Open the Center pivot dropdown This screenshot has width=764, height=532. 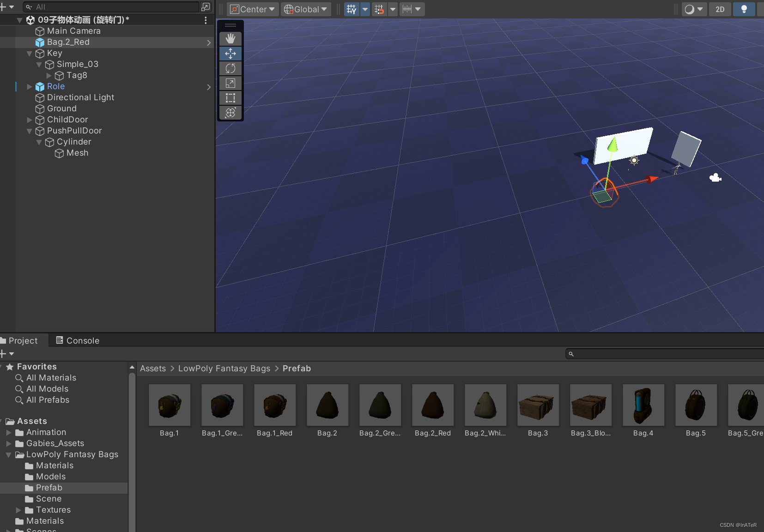(x=252, y=9)
